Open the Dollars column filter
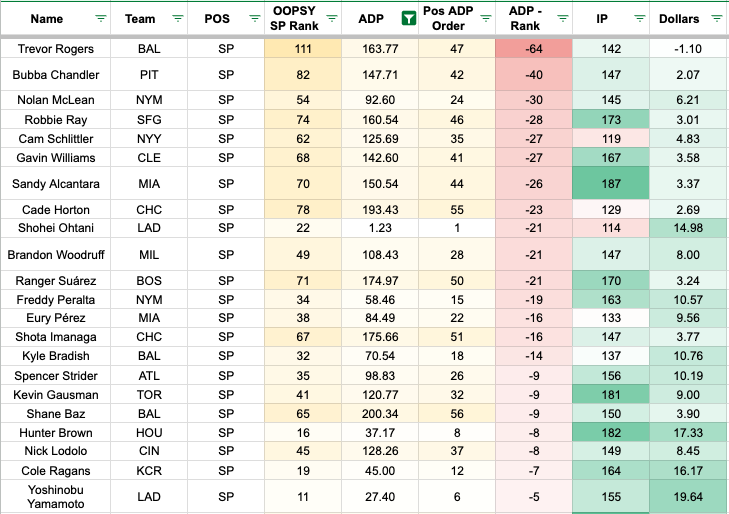This screenshot has height=514, width=729. pyautogui.click(x=716, y=19)
